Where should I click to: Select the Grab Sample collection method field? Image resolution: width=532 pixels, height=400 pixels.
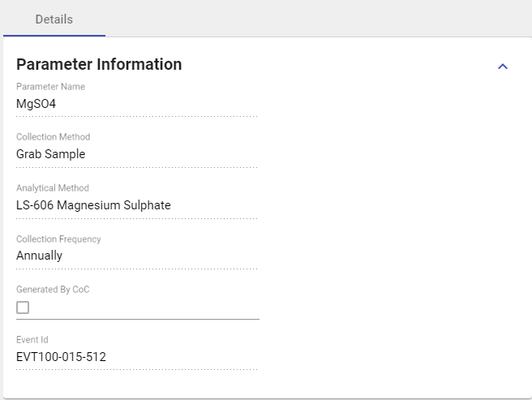[x=136, y=154]
